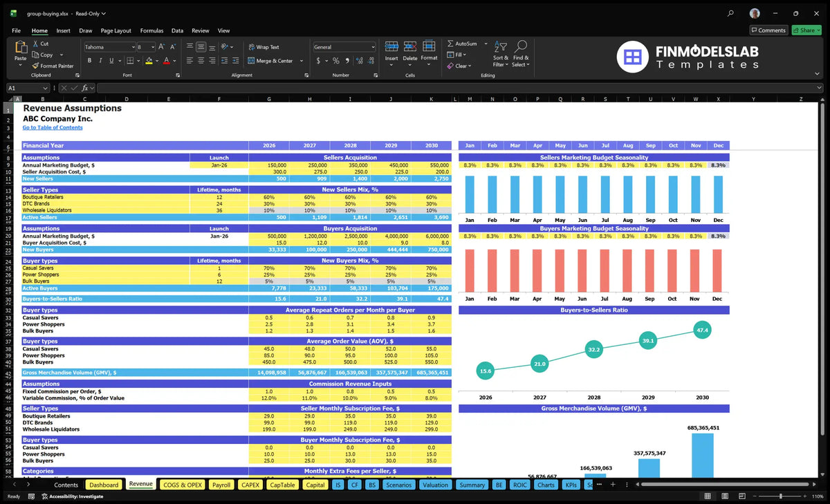Switch to the Dashboard sheet tab

(x=104, y=485)
